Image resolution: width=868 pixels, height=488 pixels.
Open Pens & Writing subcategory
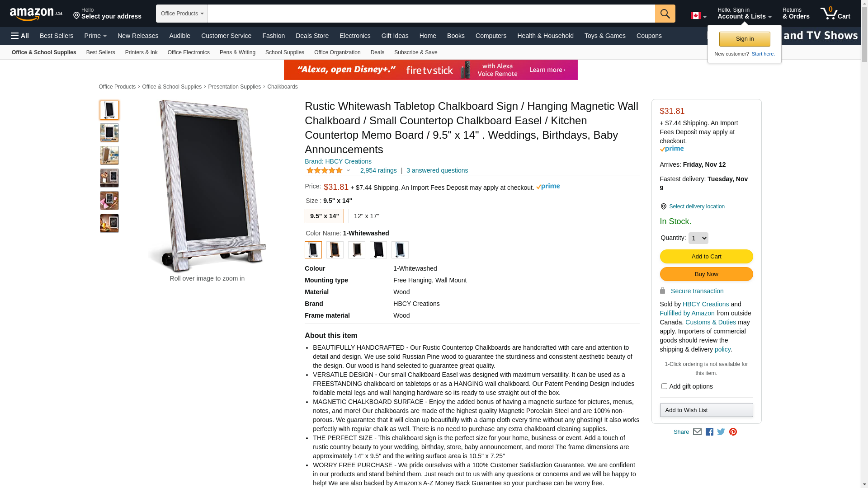(x=237, y=52)
